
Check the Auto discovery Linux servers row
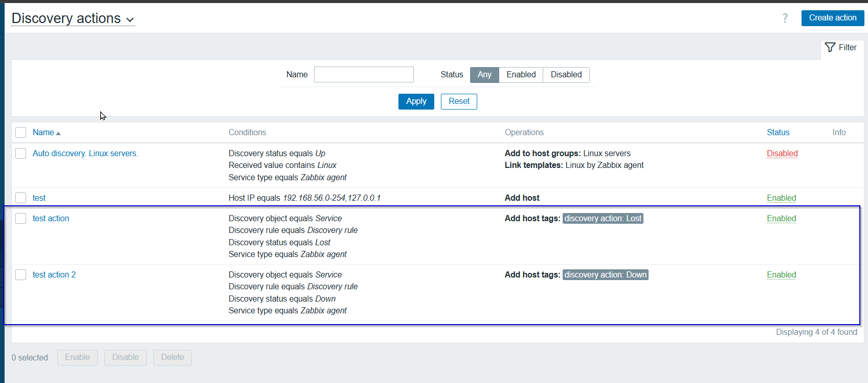[21, 154]
